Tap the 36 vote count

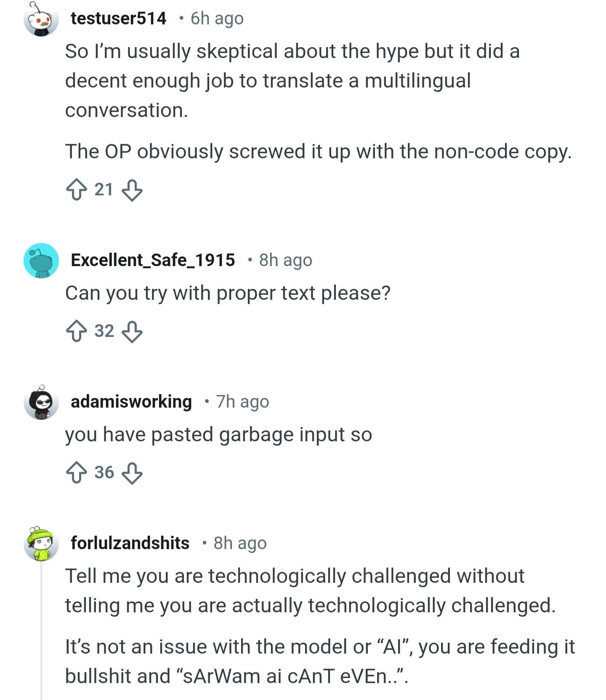pyautogui.click(x=104, y=473)
